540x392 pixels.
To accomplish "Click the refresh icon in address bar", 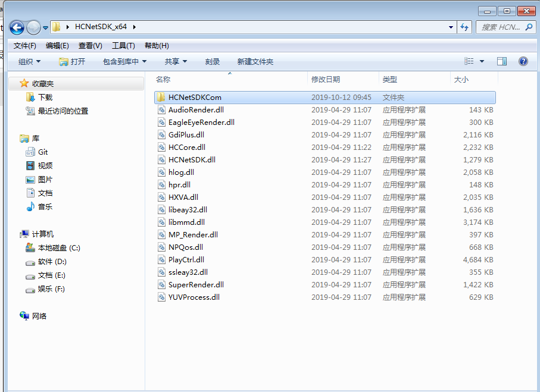I will click(x=464, y=27).
